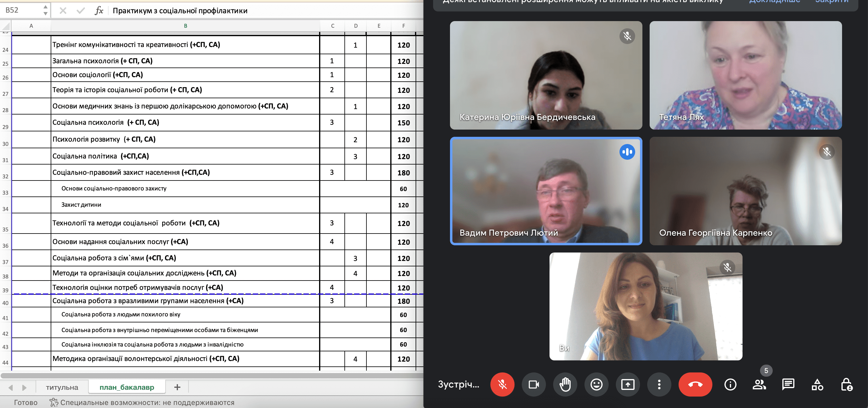Screen dimensions: 868x408
Task: Click the formula bar text field
Action: point(263,11)
